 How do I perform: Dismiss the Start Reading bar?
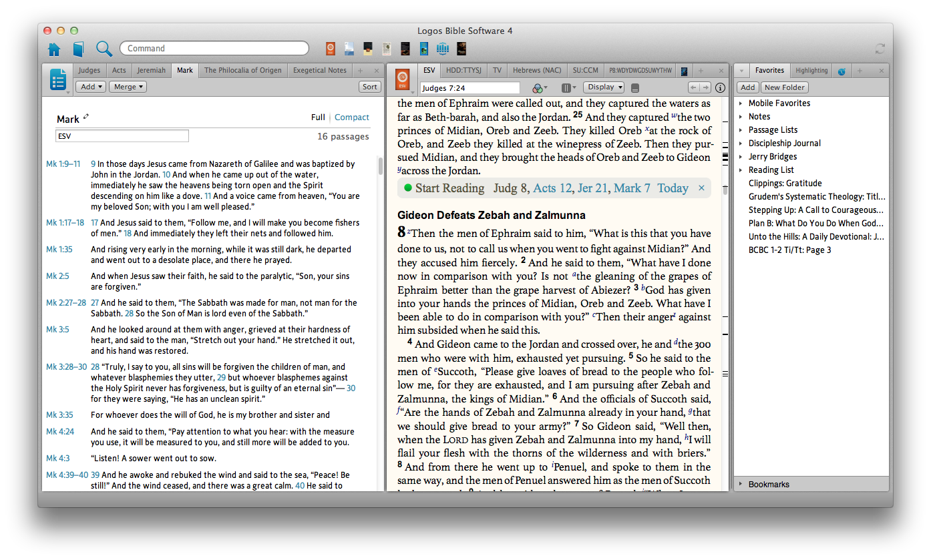click(701, 188)
